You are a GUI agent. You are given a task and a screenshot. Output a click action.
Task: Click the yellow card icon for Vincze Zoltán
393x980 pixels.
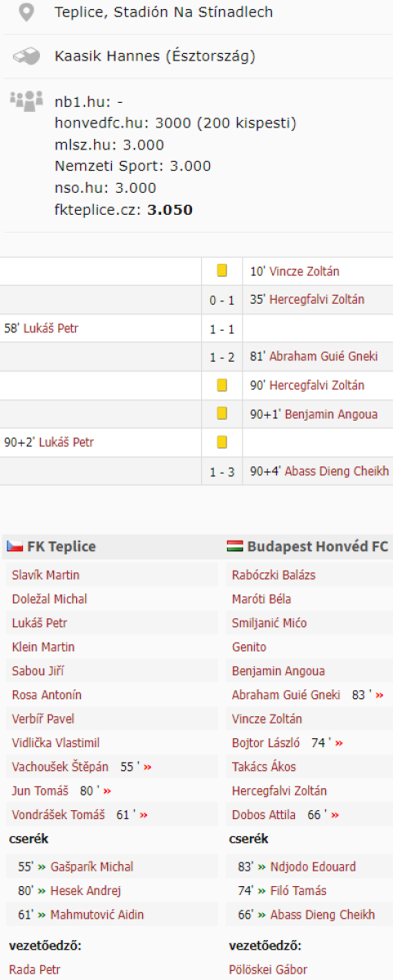(221, 271)
